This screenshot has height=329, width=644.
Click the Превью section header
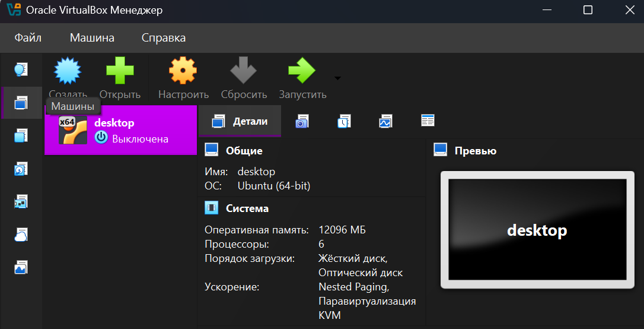coord(476,151)
